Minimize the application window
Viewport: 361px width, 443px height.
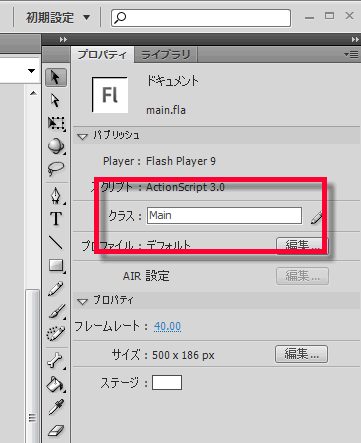[x=309, y=17]
